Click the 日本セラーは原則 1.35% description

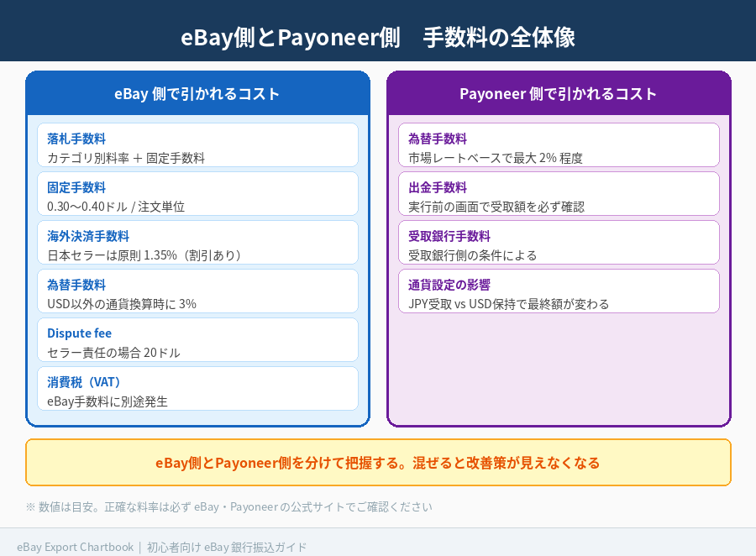pos(144,254)
